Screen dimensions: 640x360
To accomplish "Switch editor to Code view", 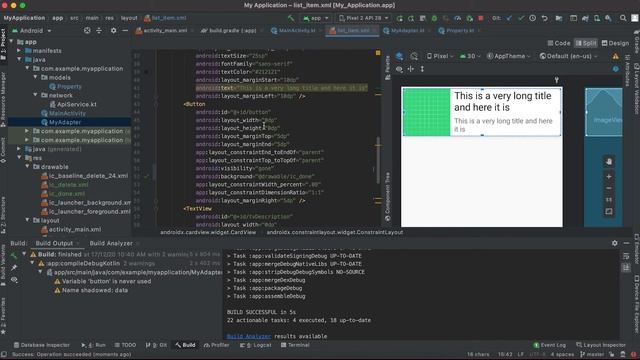I will coord(559,43).
